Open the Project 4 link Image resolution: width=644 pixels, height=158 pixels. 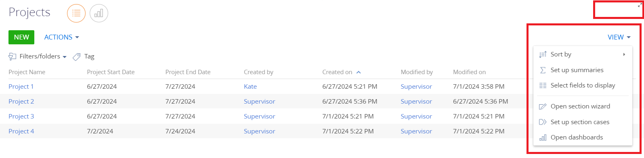[x=21, y=131]
